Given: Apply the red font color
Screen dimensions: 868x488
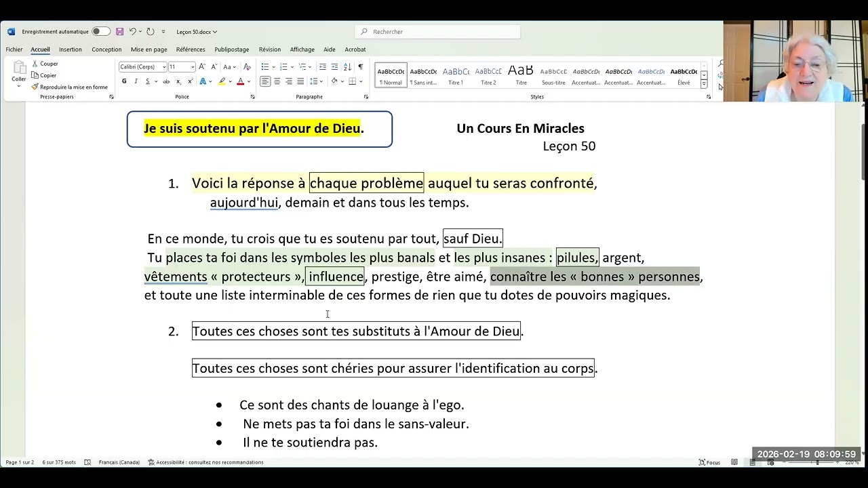Looking at the screenshot, I should 240,81.
